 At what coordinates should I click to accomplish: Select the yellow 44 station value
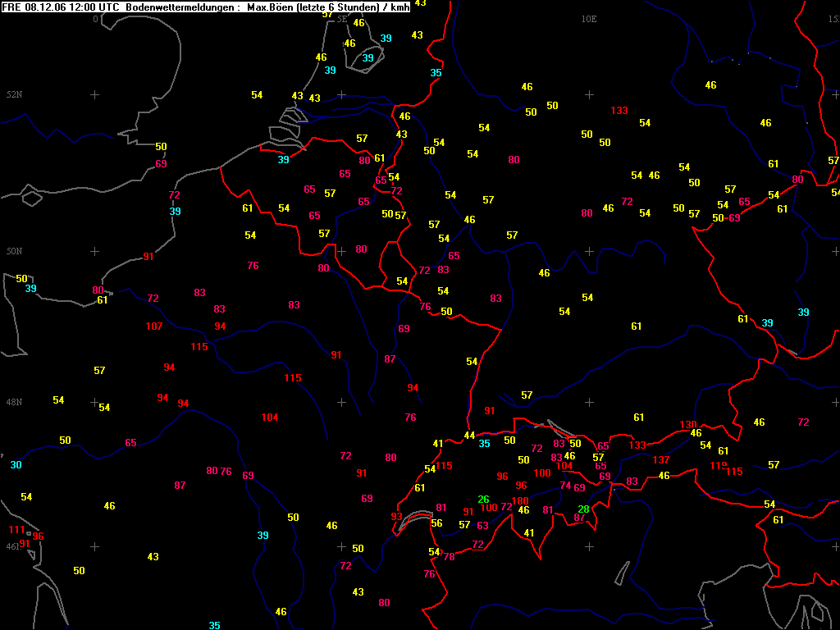point(469,436)
